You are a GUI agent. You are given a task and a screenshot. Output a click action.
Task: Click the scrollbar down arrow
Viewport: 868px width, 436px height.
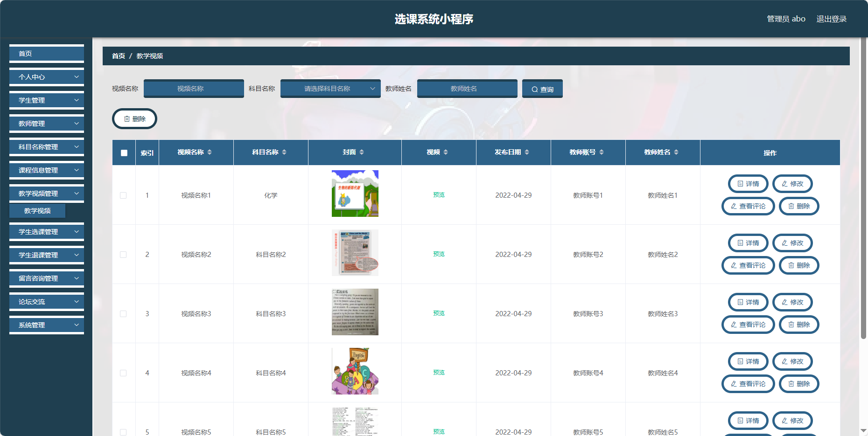coord(863,431)
